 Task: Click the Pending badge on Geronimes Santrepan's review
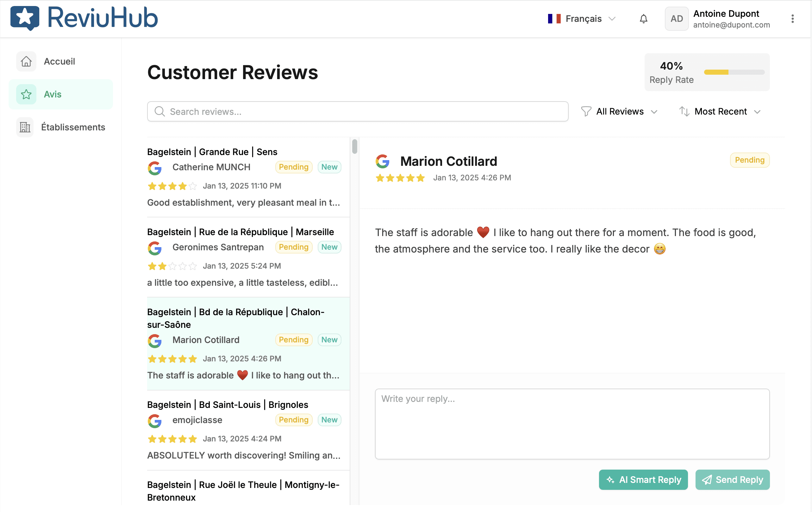(293, 247)
